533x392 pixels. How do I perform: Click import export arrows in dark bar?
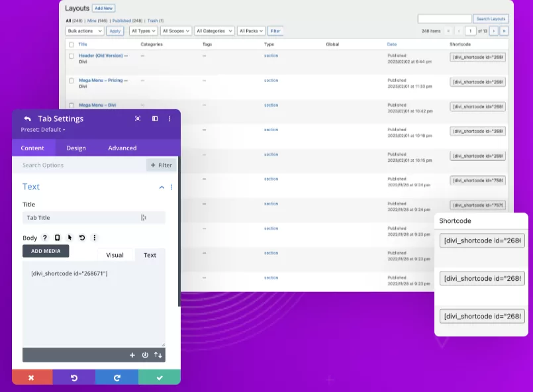click(158, 355)
